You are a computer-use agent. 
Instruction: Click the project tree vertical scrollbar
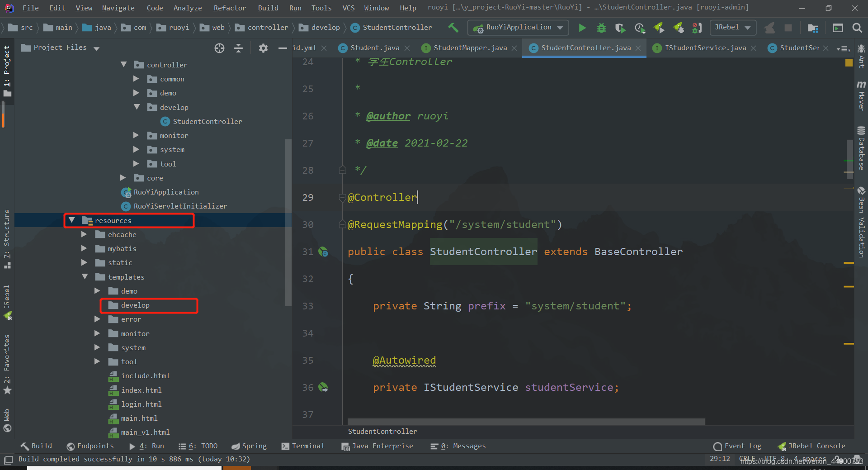[288, 223]
